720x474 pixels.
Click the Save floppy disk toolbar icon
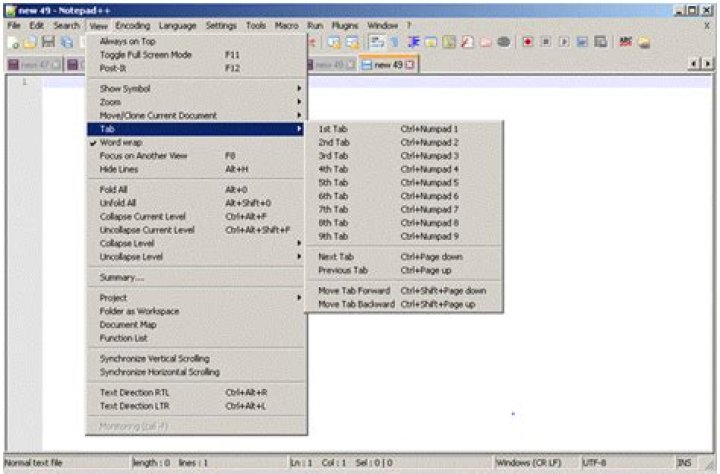click(48, 43)
